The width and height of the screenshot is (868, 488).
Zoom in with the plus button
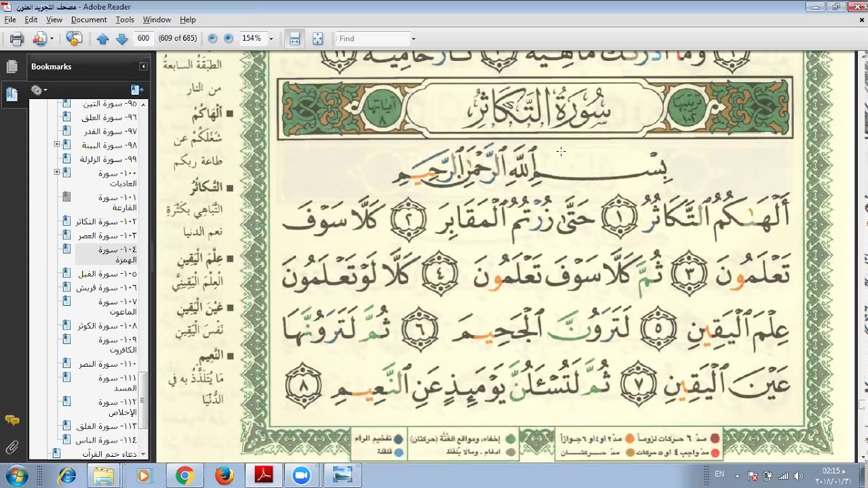coord(229,39)
